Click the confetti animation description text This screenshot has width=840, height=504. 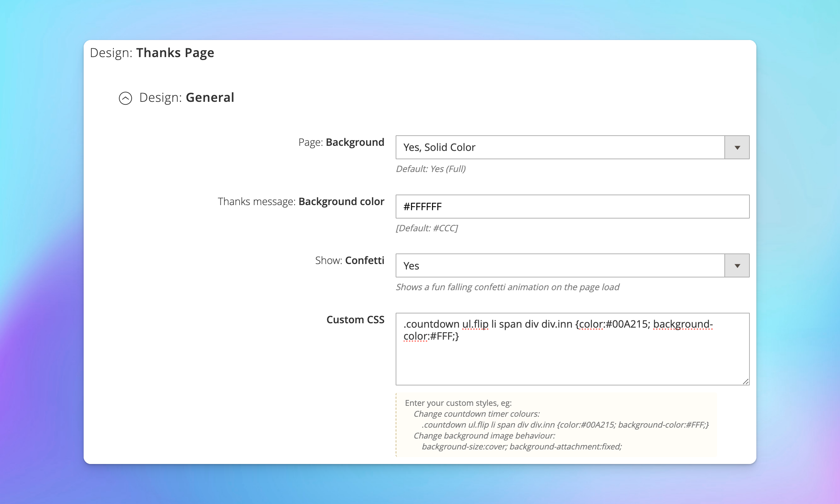(507, 287)
